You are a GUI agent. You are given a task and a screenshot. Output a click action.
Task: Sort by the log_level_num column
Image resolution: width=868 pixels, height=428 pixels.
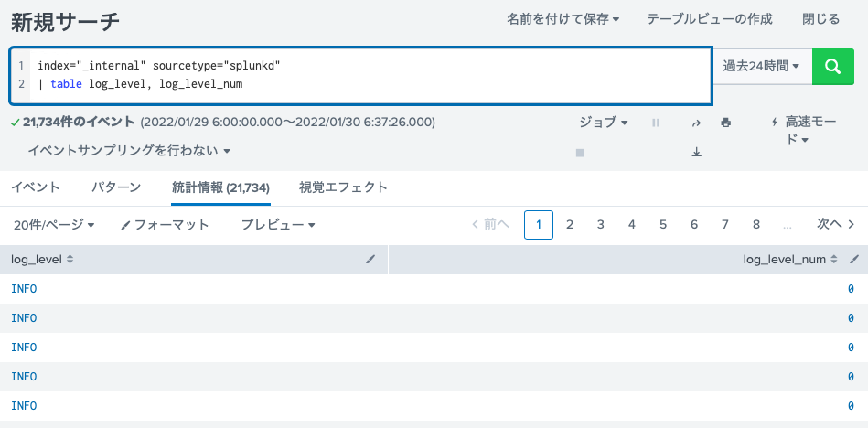coord(790,259)
